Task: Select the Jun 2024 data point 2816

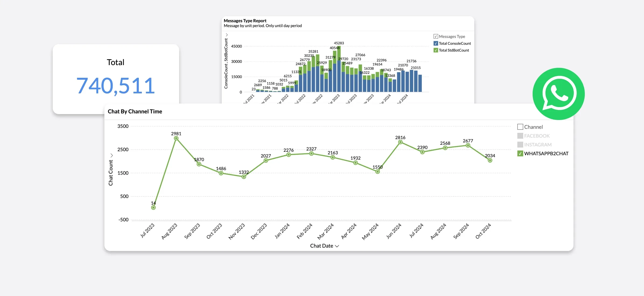Action: 400,142
